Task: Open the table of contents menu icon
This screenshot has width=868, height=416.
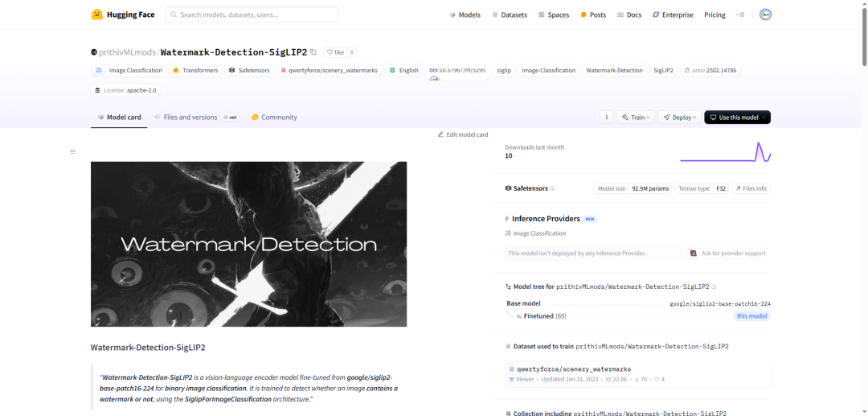Action: [x=72, y=152]
